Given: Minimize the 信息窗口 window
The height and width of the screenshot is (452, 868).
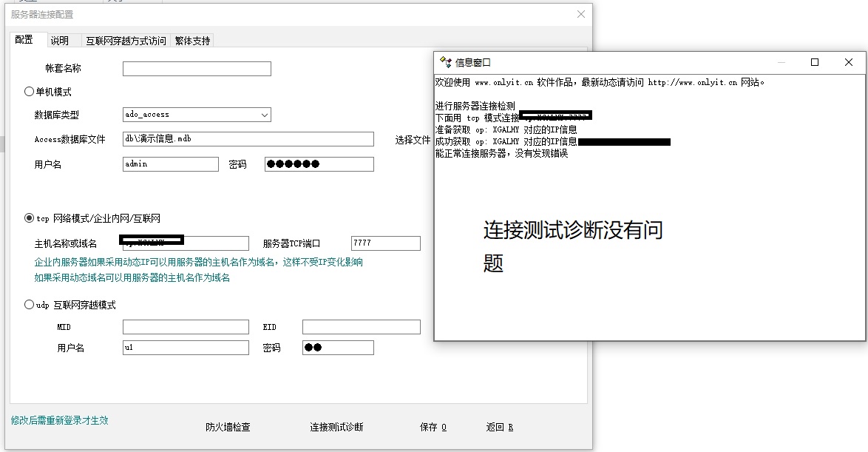Looking at the screenshot, I should click(x=781, y=63).
